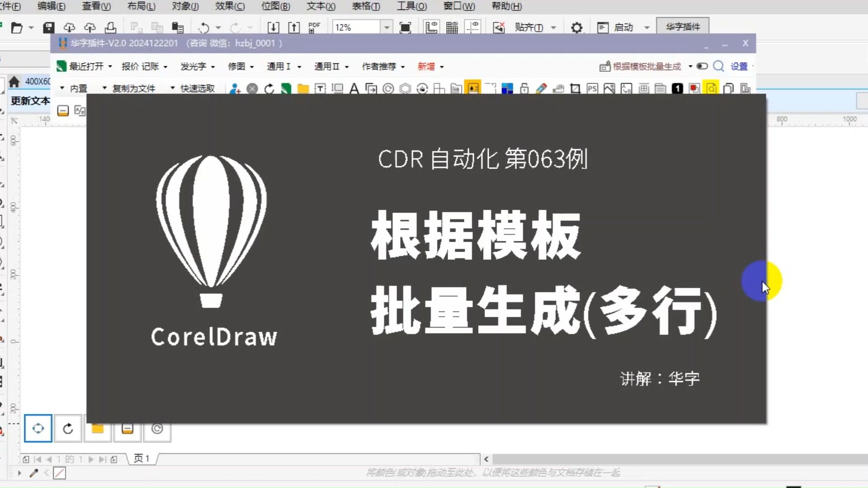Screen dimensions: 868x488
Task: Click the Export icon with up arrow
Action: (x=294, y=28)
